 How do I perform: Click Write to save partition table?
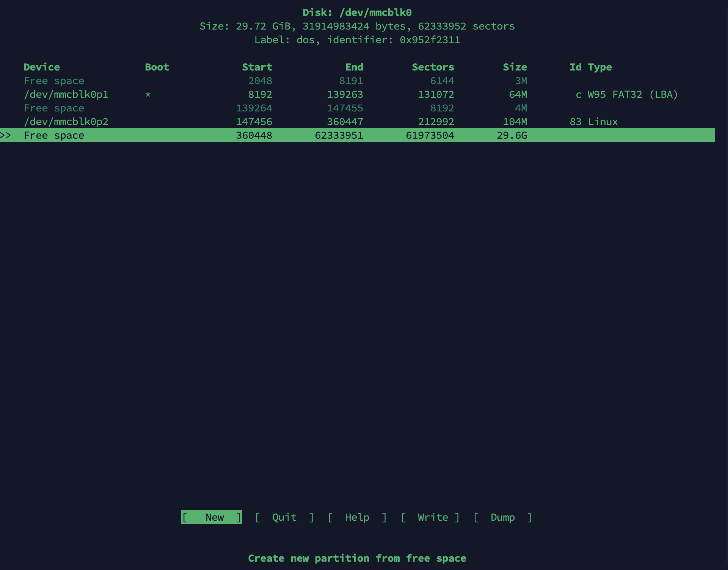(x=432, y=517)
